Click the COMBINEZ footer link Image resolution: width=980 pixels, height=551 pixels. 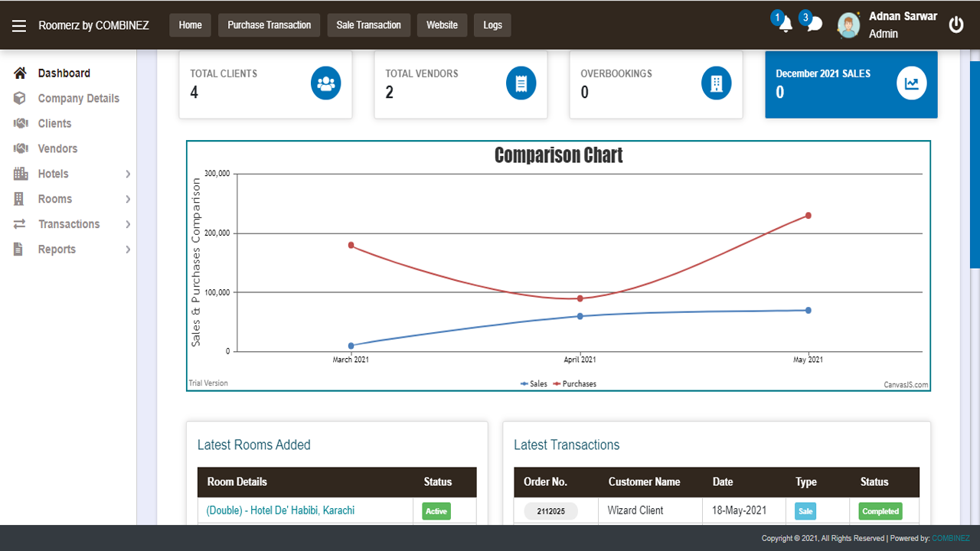(949, 539)
